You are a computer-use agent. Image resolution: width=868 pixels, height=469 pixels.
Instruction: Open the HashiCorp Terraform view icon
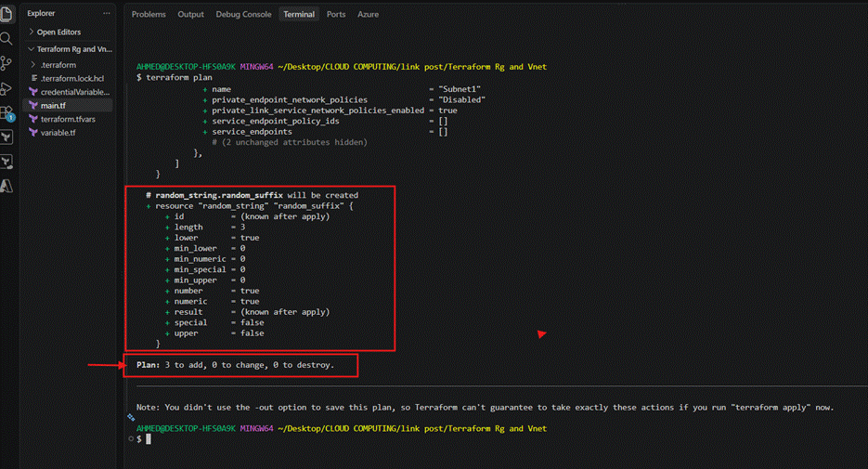6,137
